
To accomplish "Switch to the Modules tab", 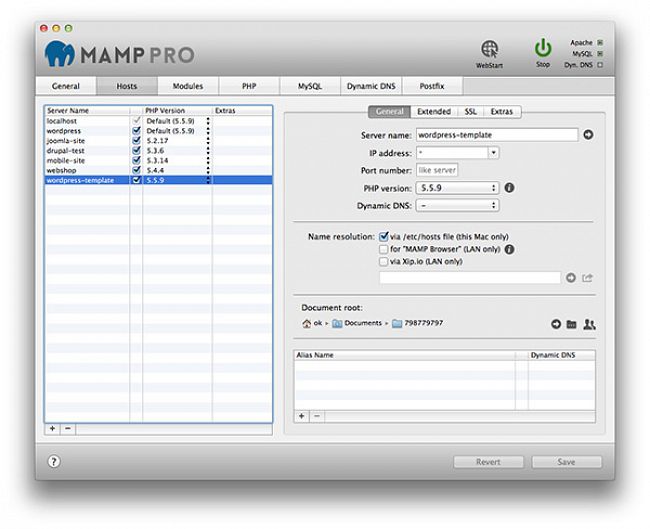I will (x=188, y=86).
